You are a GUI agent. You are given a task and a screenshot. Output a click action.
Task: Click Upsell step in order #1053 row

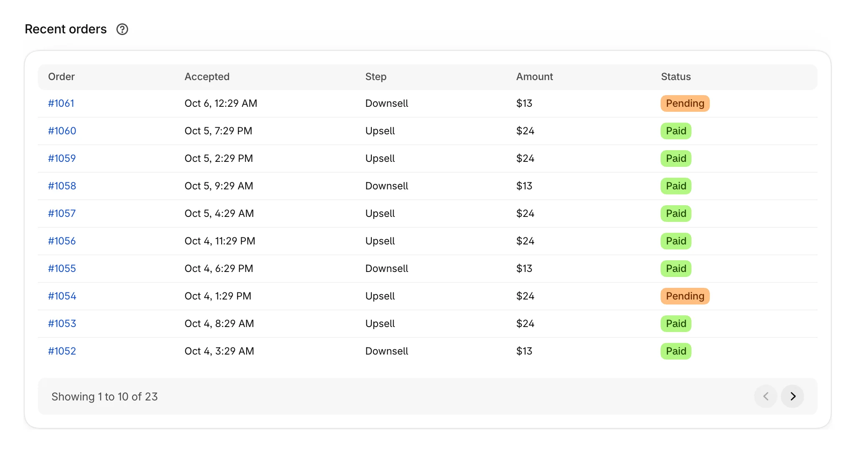[x=380, y=324]
